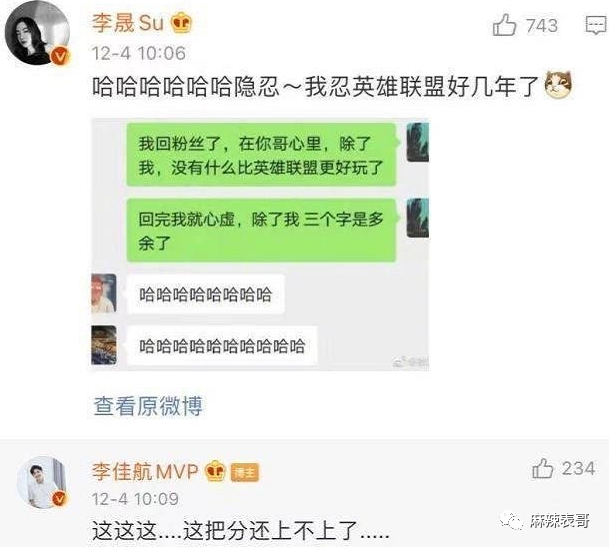Viewport: 609px width, 547px height.
Task: Click the verified V badge on 李佳航 avatar
Action: pos(59,499)
